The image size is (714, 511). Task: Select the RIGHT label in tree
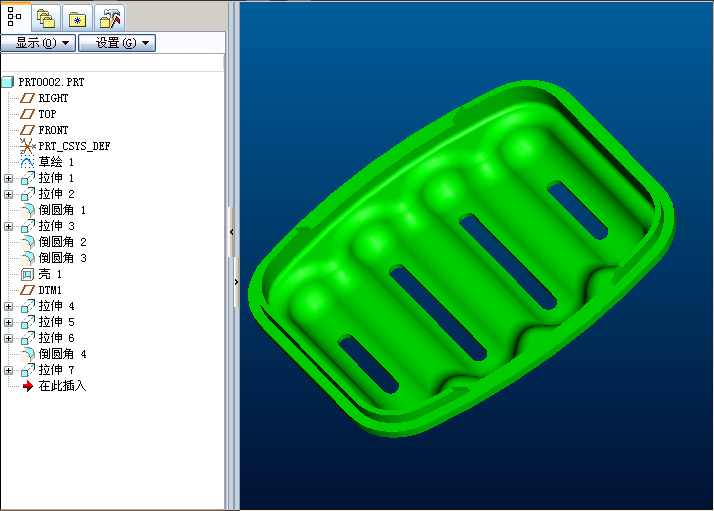point(53,98)
